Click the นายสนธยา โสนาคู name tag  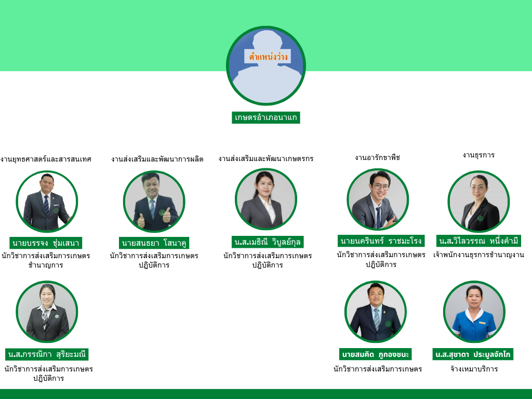coord(154,243)
